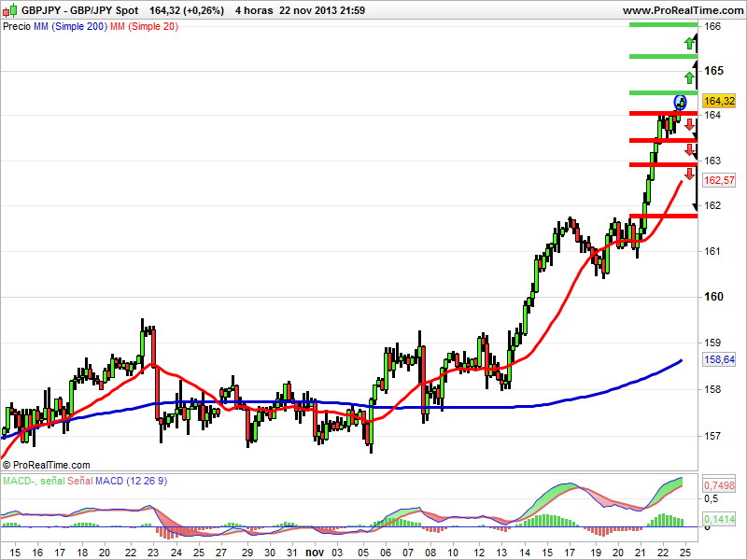Click the top green up arrow near 166
Viewport: 747px width, 560px height.
[x=689, y=44]
